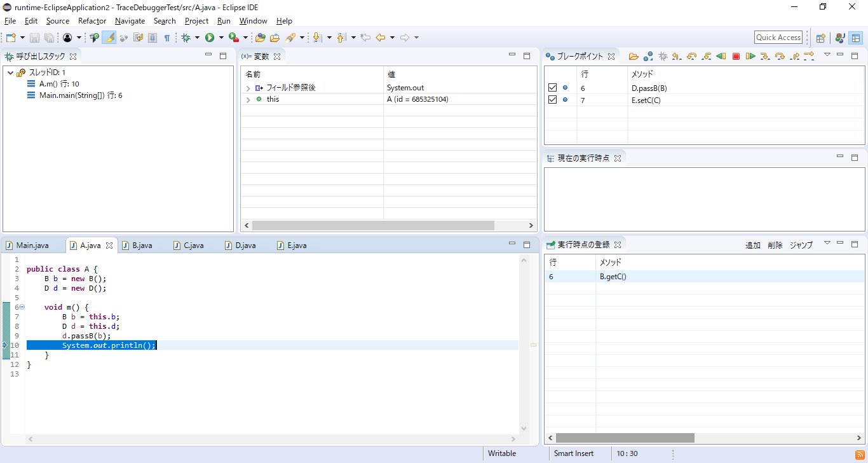Click the Debug bug icon in main toolbar
868x463 pixels.
click(x=186, y=38)
